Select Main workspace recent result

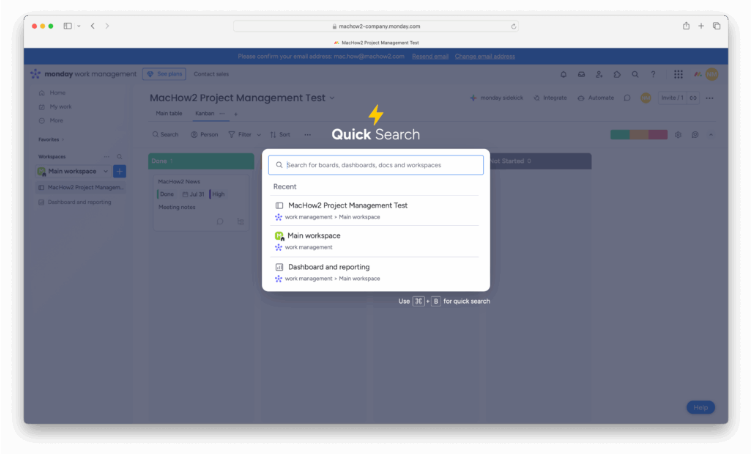coord(376,241)
